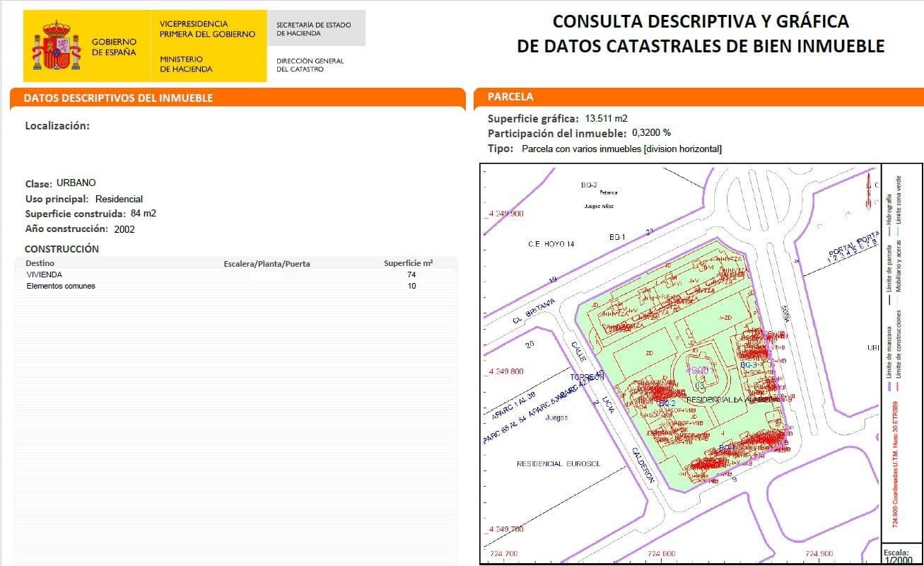Click the Residencial Eurosol label on map
Image resolution: width=924 pixels, height=566 pixels.
559,463
